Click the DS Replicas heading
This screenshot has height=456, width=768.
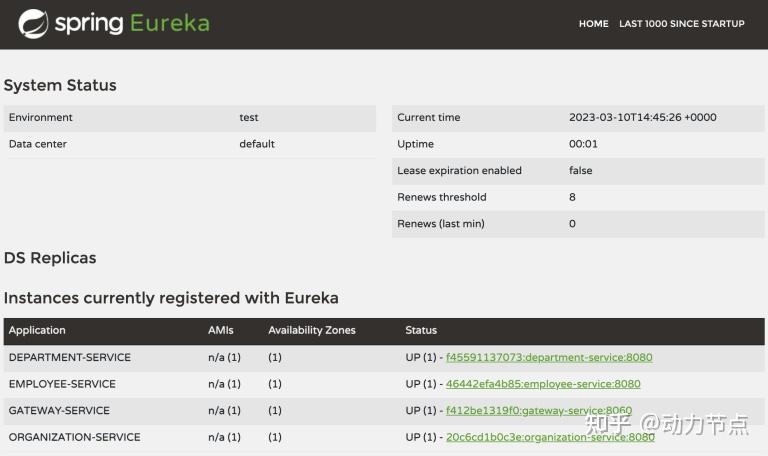(x=50, y=258)
